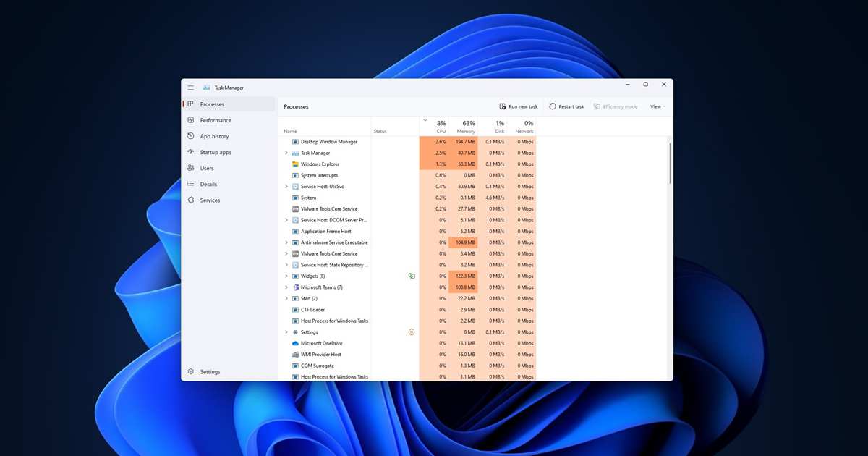868x456 pixels.
Task: Click the System interrupts process icon
Action: pyautogui.click(x=295, y=175)
